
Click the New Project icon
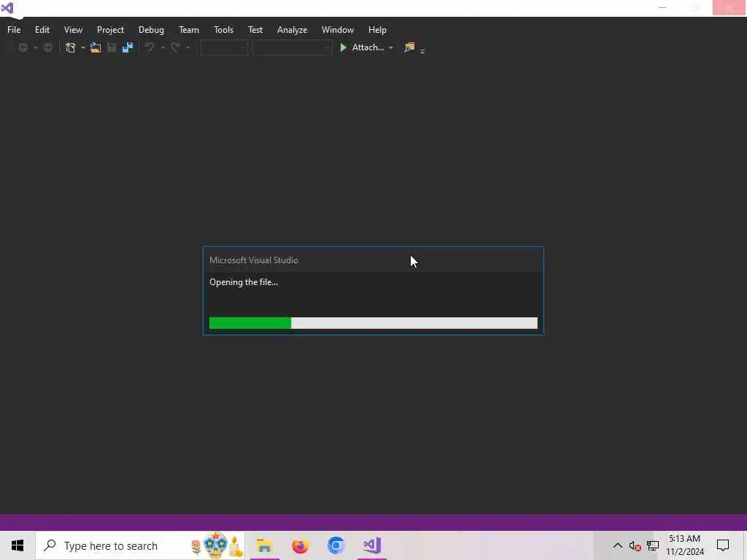pos(71,47)
